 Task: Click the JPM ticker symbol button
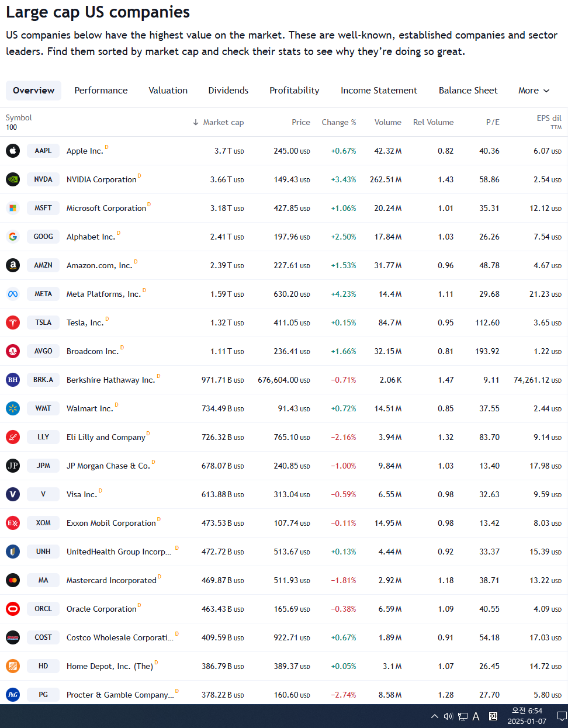(x=43, y=466)
